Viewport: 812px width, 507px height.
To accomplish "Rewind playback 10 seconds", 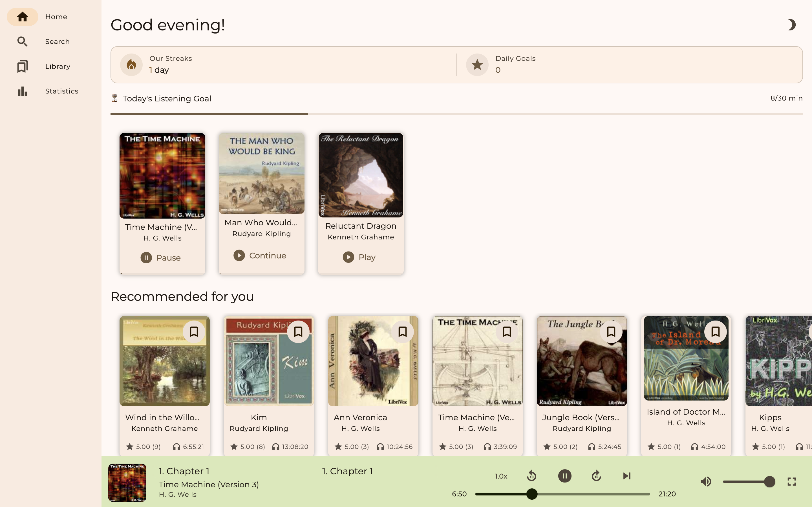I will (x=531, y=476).
